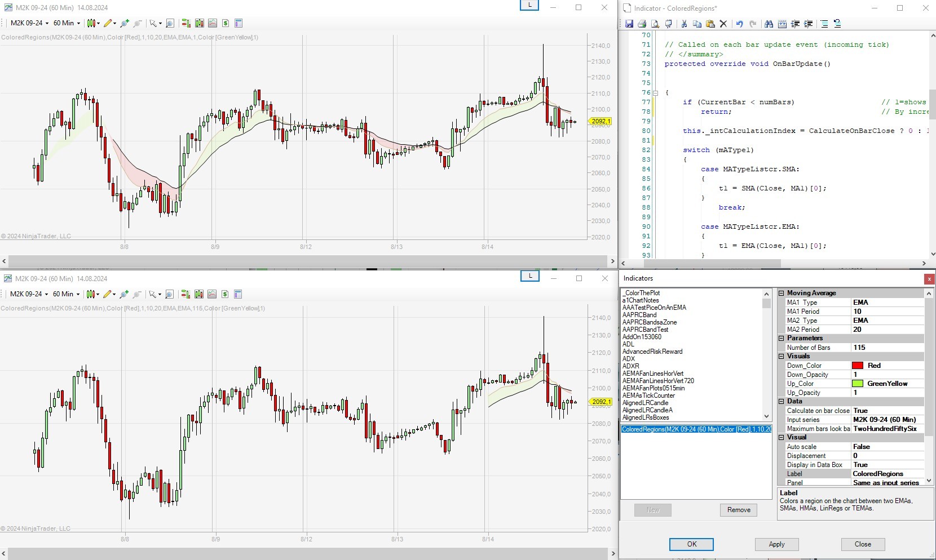This screenshot has width=936, height=560.
Task: Collapse the Moving Average property group
Action: click(782, 293)
